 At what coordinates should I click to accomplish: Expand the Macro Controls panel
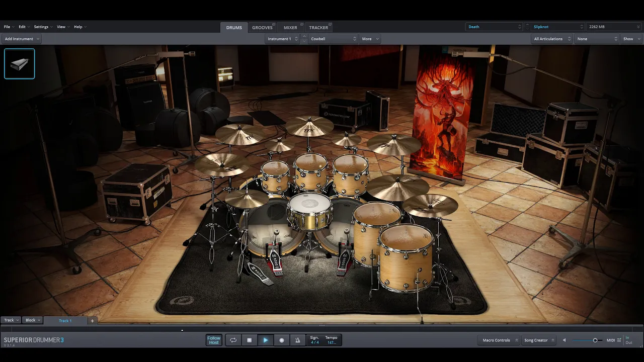pyautogui.click(x=500, y=340)
